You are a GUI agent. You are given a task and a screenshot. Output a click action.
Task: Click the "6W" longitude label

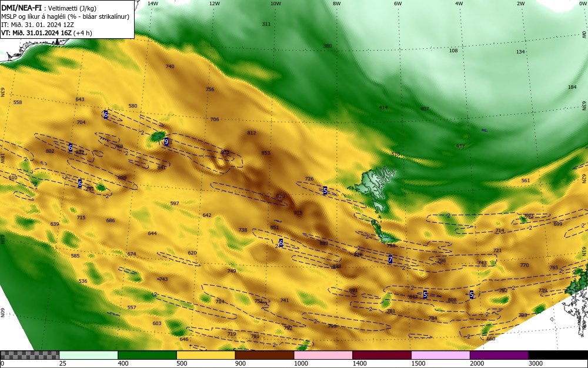[x=398, y=4]
